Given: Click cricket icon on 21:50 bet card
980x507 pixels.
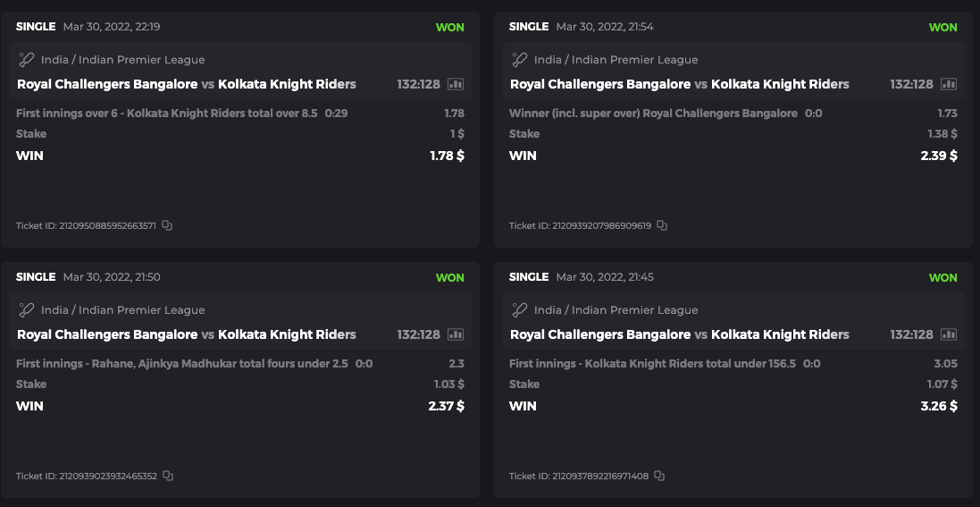Looking at the screenshot, I should coord(27,310).
